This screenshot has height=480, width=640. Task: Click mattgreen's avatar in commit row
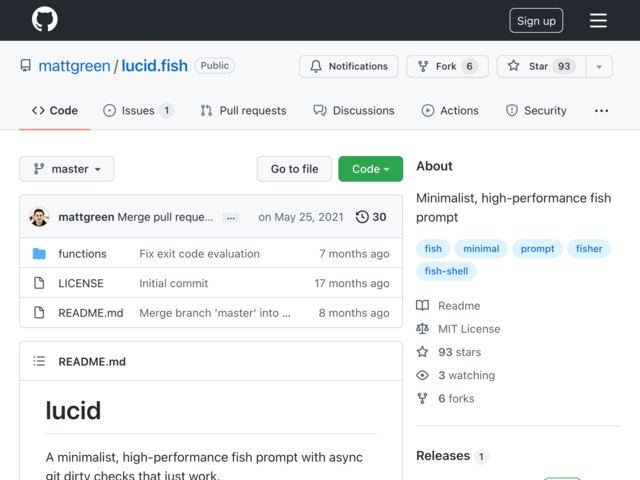click(x=39, y=217)
